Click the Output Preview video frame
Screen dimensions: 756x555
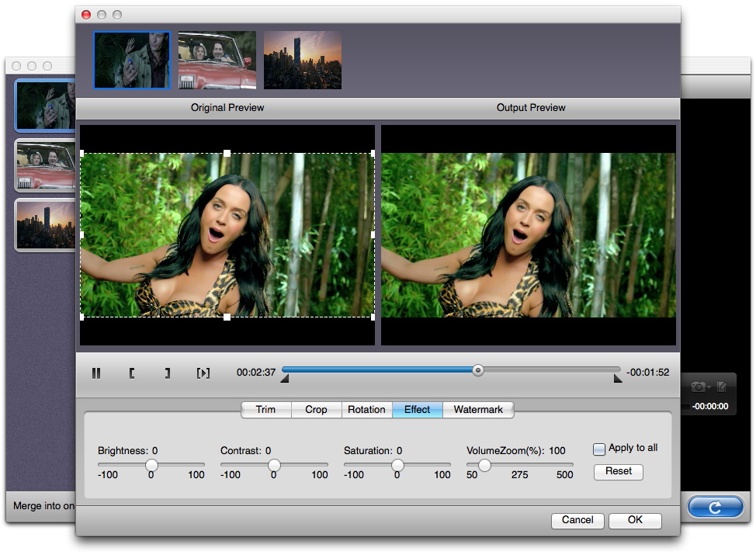pos(529,235)
